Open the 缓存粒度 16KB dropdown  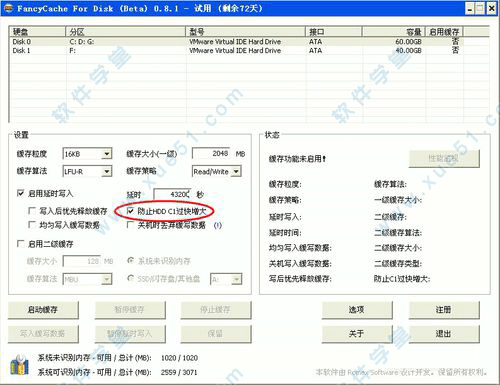tap(87, 154)
